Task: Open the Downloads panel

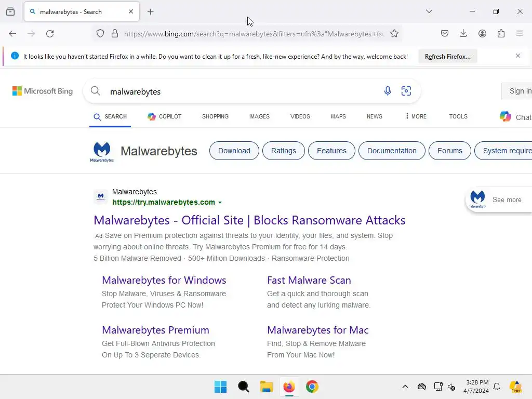Action: click(x=463, y=33)
